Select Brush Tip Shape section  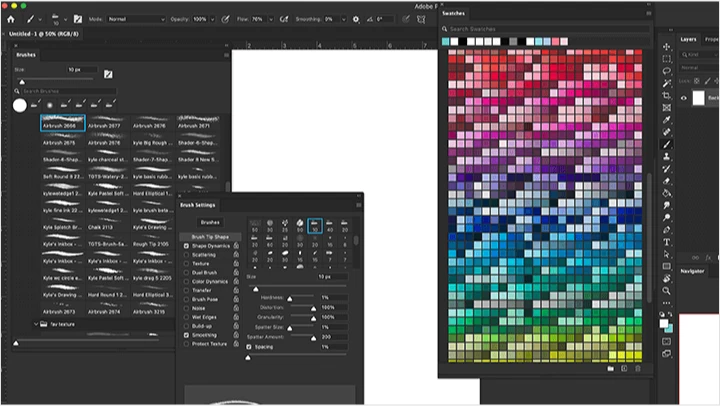[210, 237]
